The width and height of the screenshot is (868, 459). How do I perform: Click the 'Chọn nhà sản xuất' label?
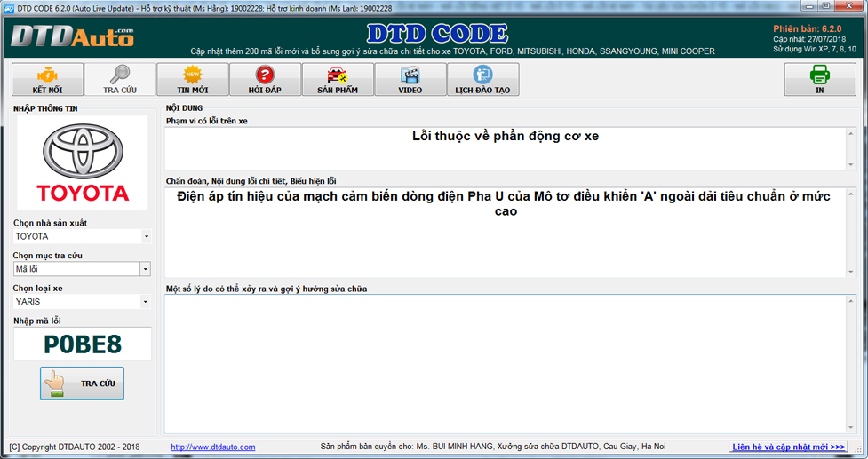tap(51, 224)
